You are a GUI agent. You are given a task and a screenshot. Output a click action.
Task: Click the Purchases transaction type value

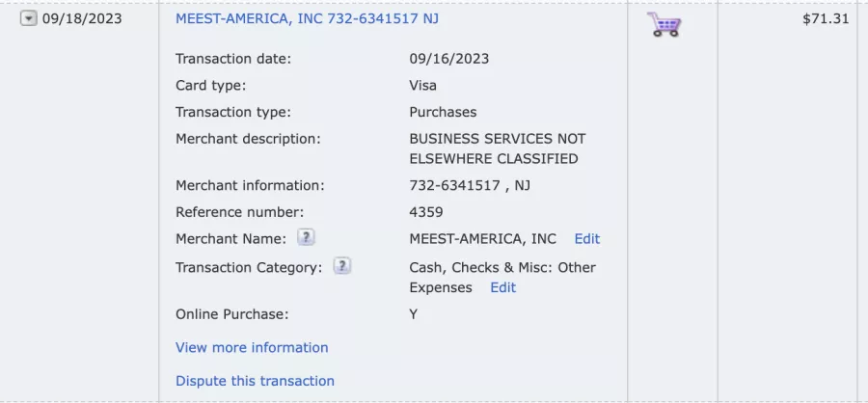[443, 112]
